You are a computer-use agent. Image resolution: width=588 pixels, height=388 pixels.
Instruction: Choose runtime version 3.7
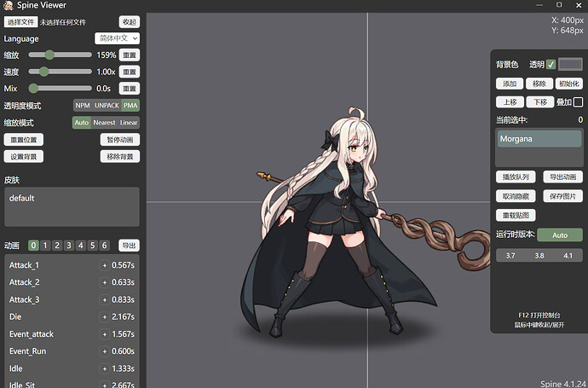point(510,256)
